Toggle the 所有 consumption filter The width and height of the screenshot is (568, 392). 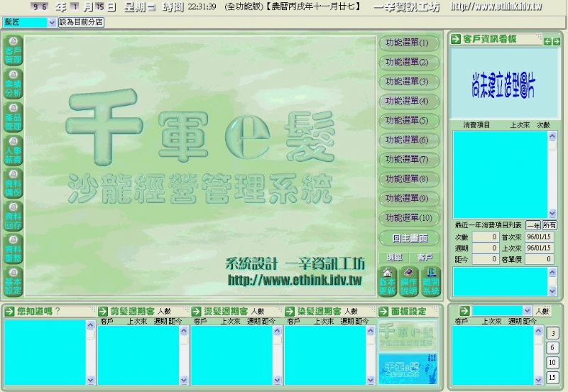click(550, 225)
